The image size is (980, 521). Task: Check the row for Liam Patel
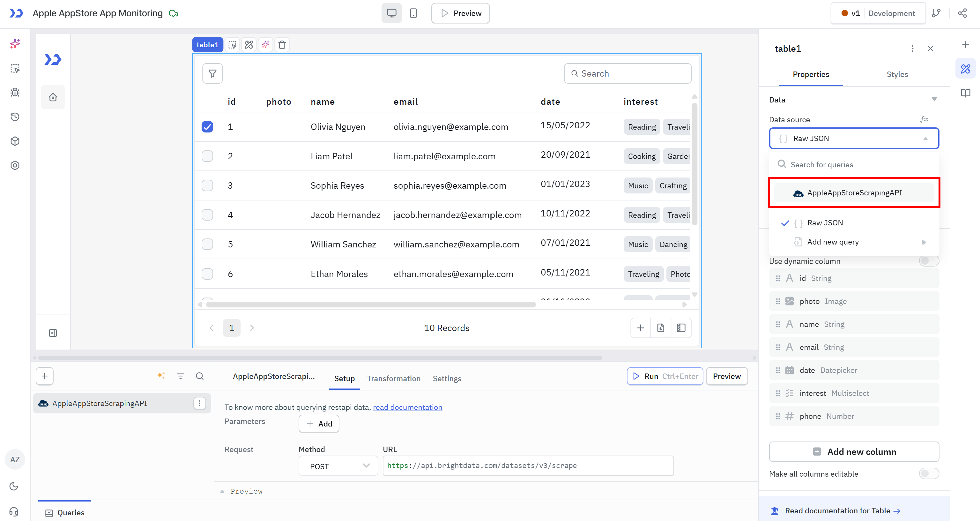(207, 156)
